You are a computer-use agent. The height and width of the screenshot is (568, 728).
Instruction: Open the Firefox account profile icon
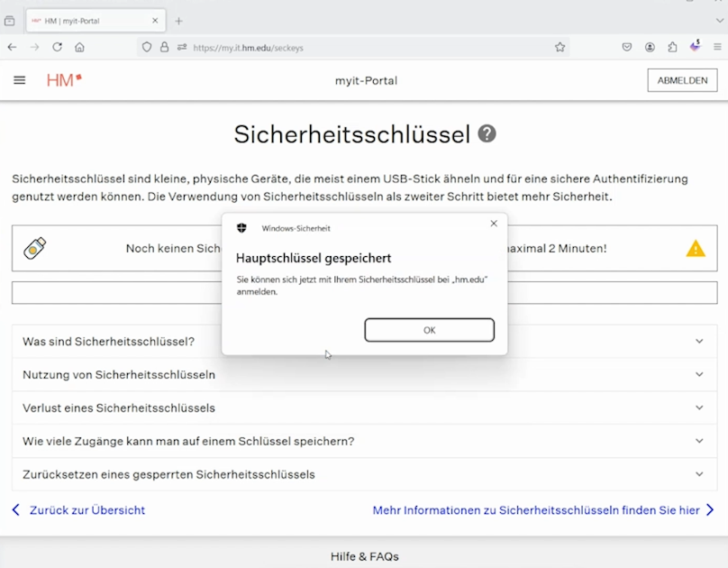(x=650, y=47)
